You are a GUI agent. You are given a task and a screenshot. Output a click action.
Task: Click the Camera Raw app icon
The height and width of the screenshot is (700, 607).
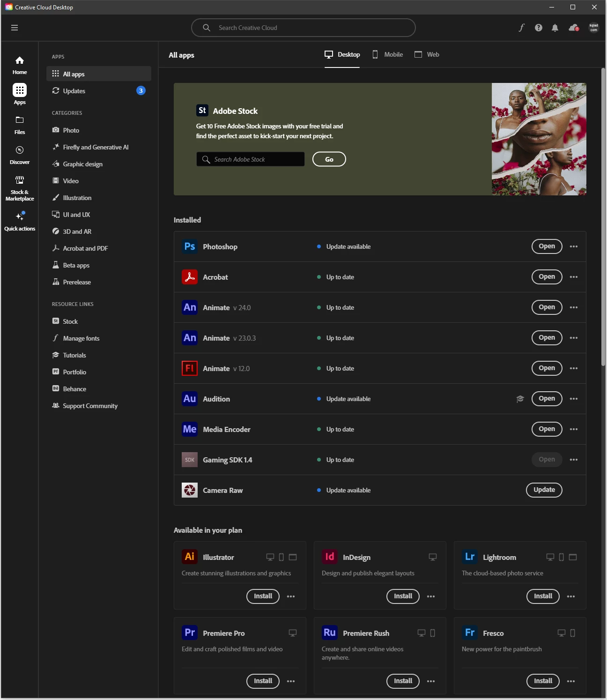[190, 490]
